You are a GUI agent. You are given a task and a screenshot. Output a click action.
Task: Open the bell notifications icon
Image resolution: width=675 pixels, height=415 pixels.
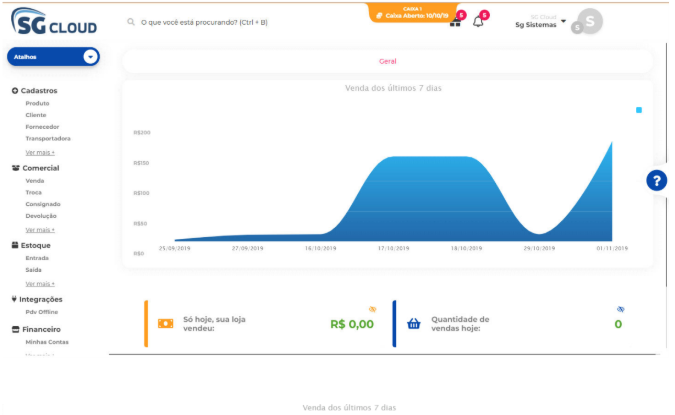coord(478,22)
